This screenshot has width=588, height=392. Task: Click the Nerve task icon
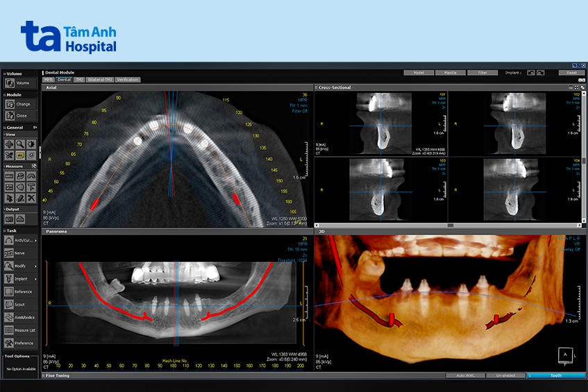point(10,253)
